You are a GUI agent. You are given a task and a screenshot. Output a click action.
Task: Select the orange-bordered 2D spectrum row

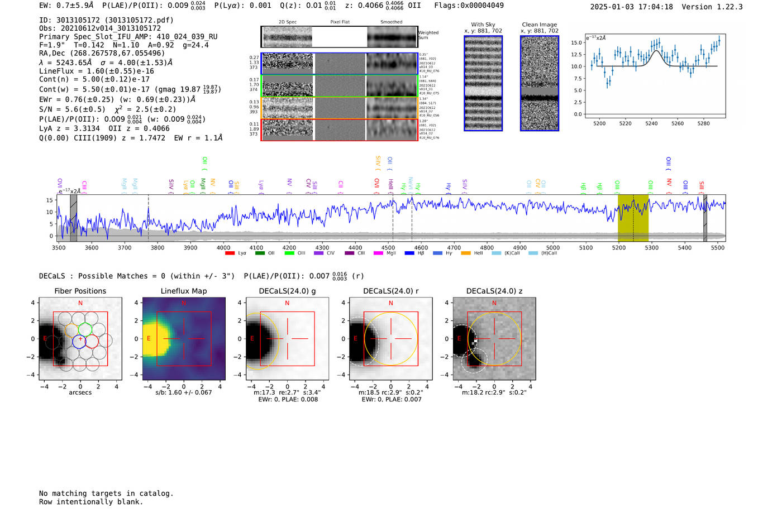point(340,108)
